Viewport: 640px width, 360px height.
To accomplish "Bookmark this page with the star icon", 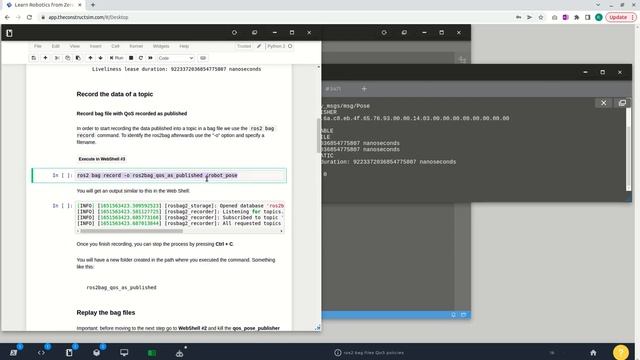I will [x=541, y=17].
